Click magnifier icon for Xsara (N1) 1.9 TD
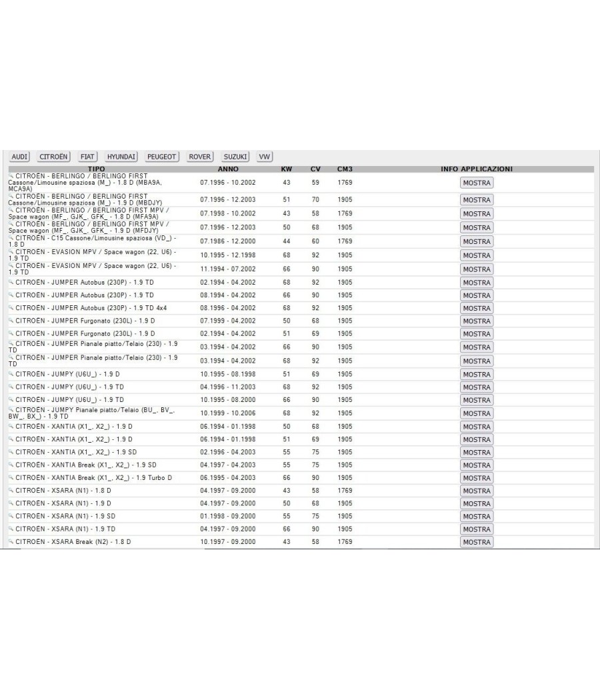The image size is (600, 700). click(11, 529)
